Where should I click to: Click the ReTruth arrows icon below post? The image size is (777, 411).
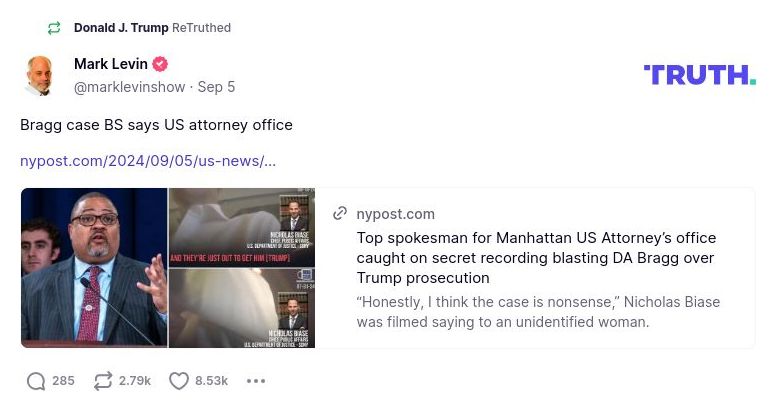[103, 381]
